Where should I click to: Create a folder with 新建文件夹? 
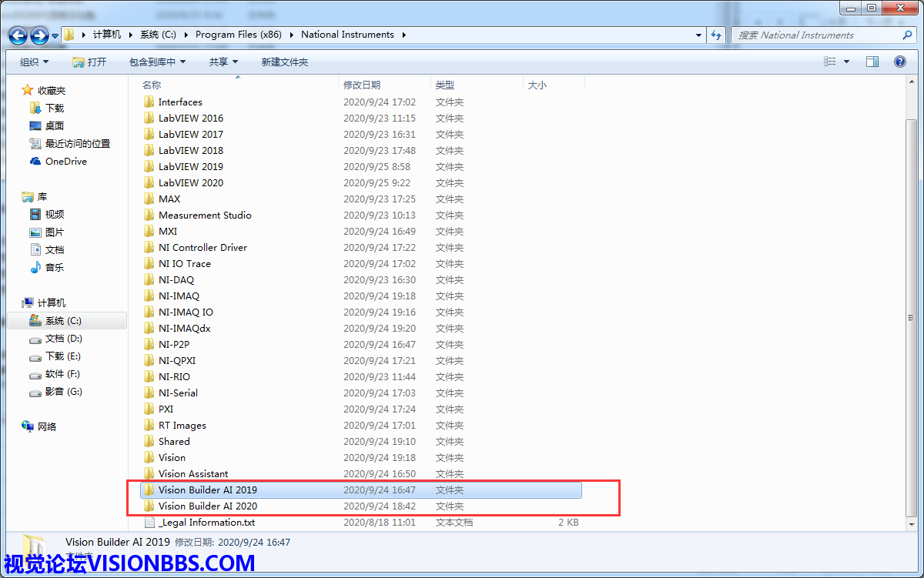[285, 62]
